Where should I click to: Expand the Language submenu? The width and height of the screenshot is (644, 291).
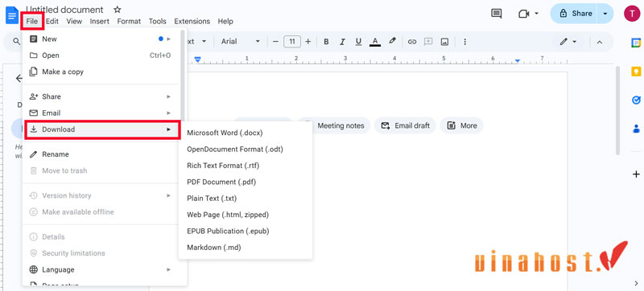pos(101,269)
